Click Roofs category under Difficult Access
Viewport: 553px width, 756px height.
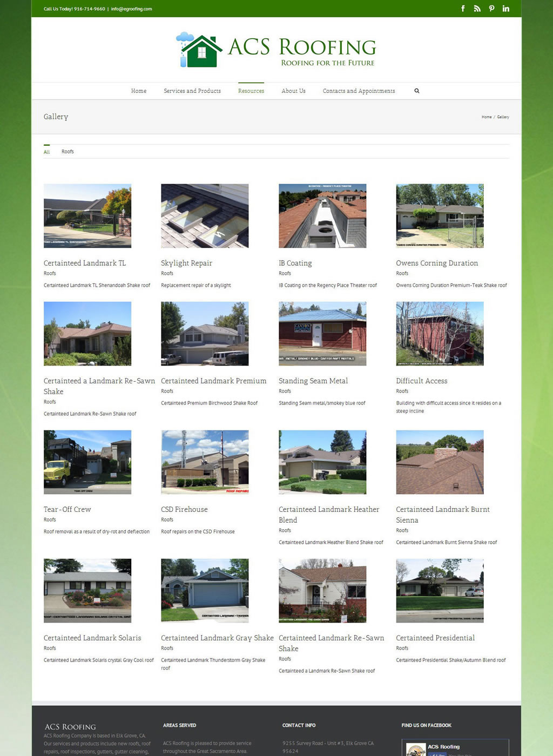[402, 391]
